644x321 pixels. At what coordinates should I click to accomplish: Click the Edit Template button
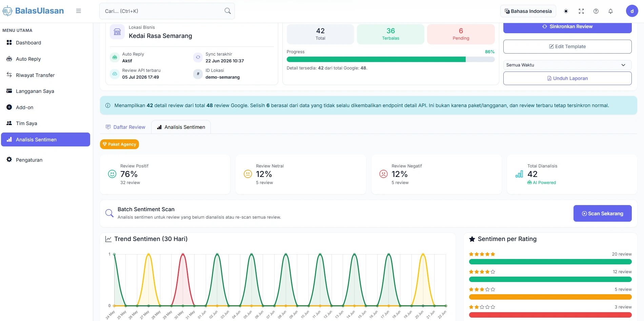(567, 46)
